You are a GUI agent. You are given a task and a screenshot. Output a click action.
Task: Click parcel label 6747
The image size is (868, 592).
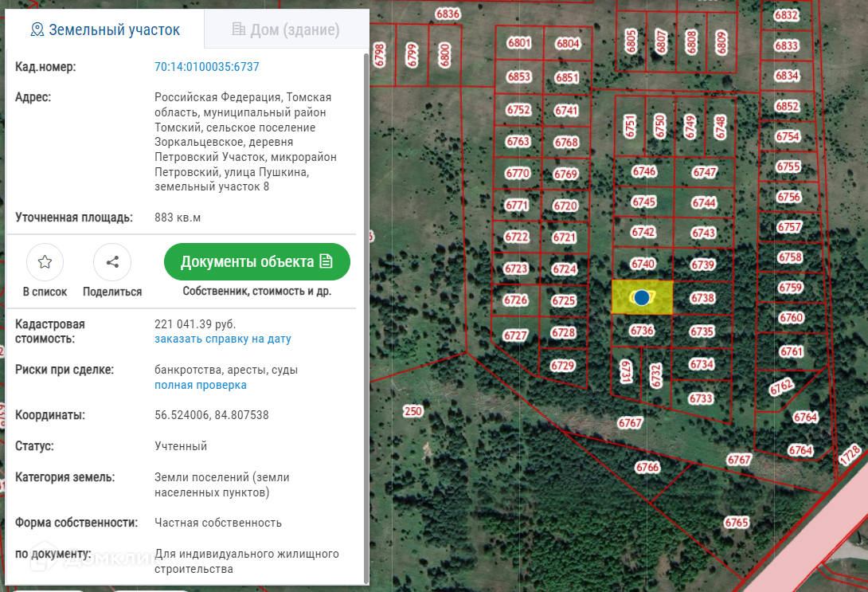pyautogui.click(x=705, y=172)
